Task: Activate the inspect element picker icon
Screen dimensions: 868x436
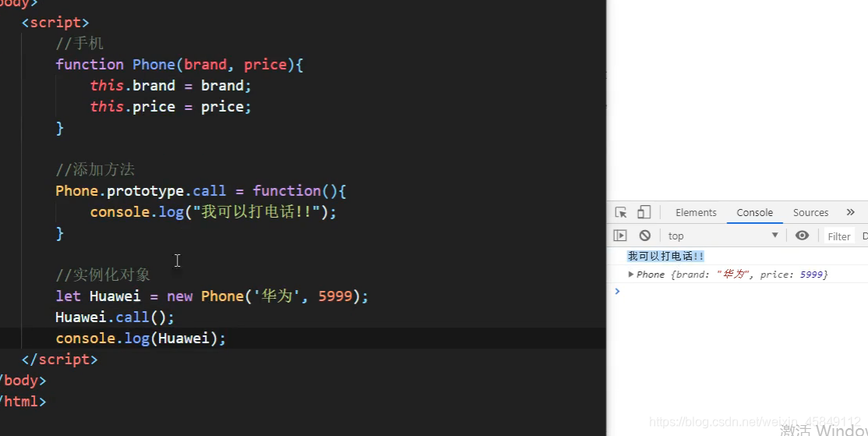Action: coord(620,212)
